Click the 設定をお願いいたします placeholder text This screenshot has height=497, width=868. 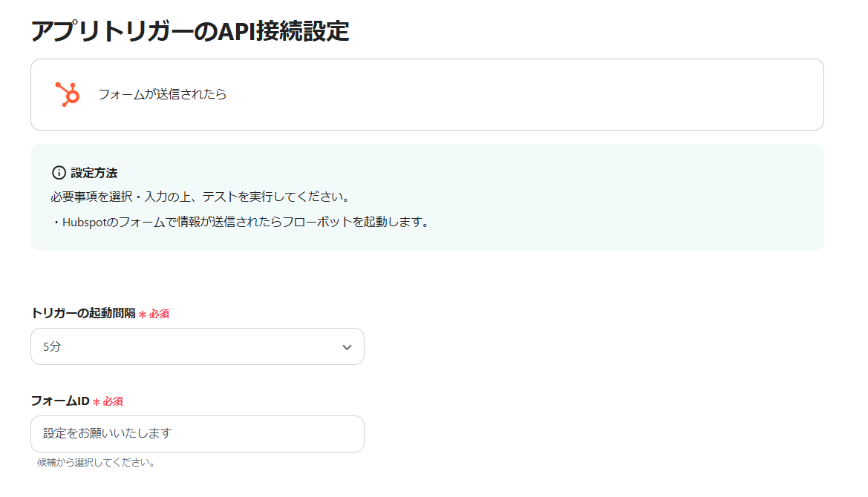click(108, 433)
